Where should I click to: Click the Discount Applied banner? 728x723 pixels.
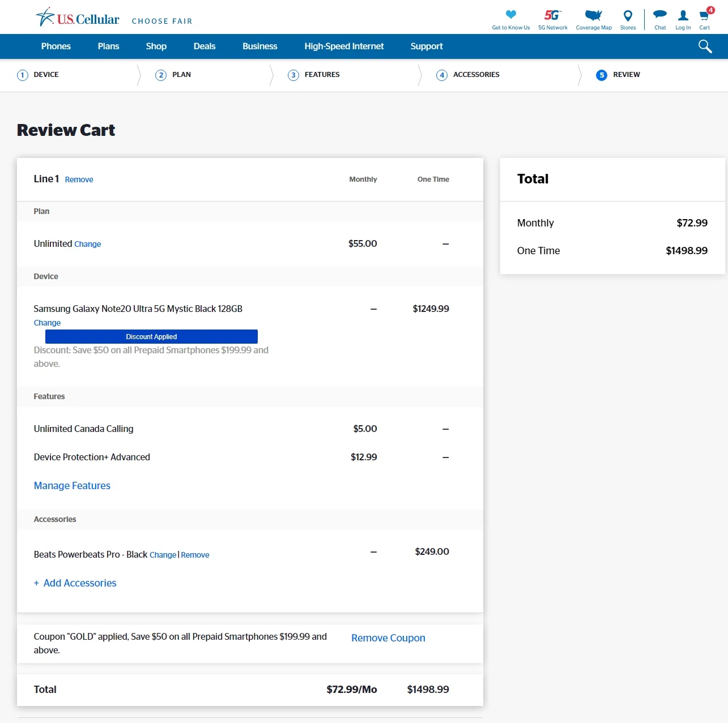151,336
